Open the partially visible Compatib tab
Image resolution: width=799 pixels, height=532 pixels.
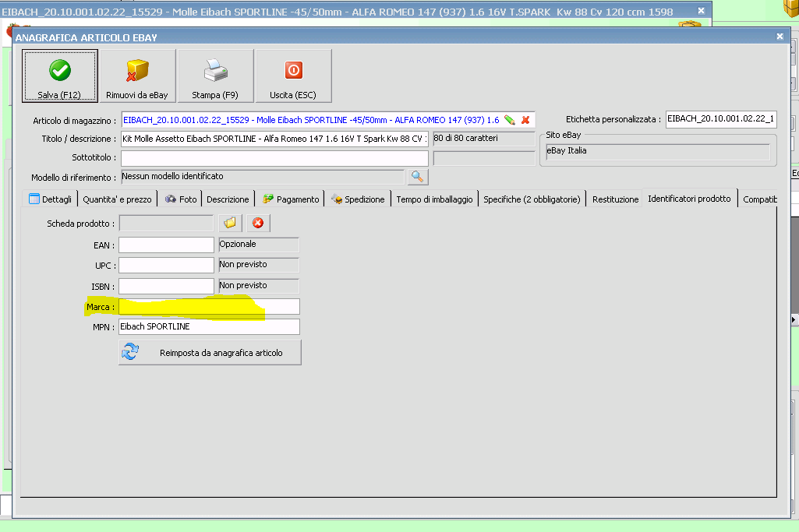[x=758, y=199]
